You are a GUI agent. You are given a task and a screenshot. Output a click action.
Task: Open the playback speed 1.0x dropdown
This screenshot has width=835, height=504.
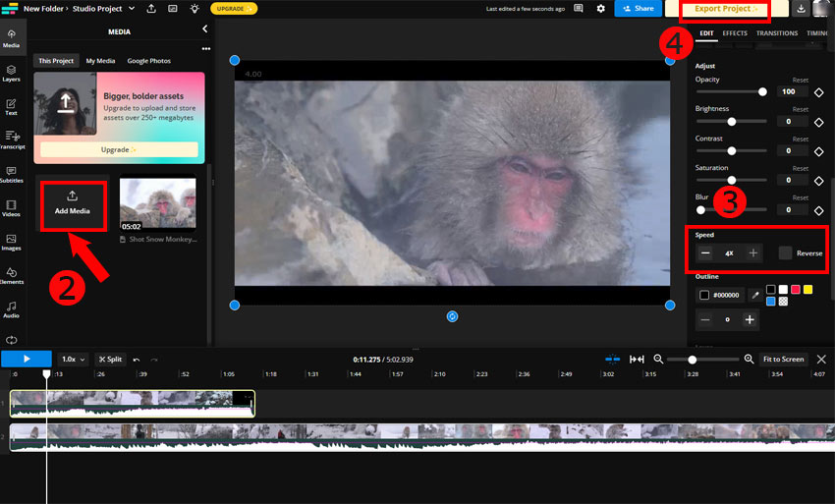74,360
